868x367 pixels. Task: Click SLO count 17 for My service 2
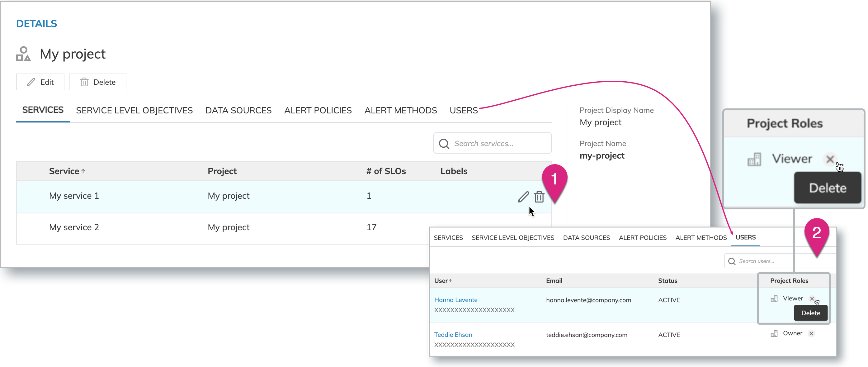371,227
